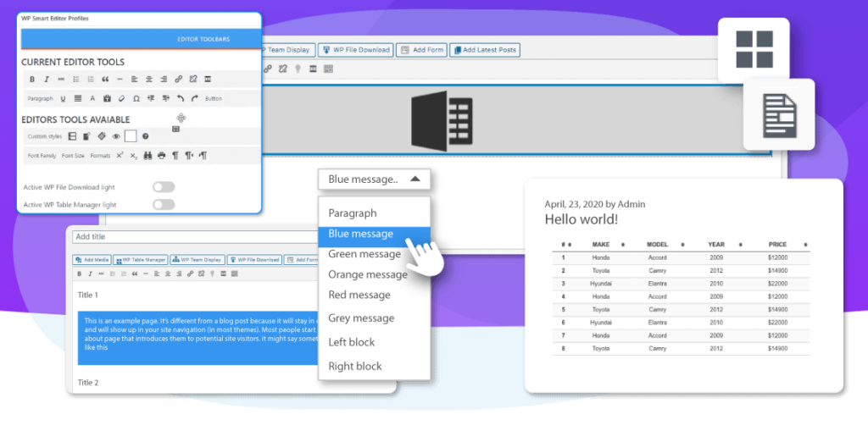The width and height of the screenshot is (868, 431).
Task: Enable Active WP File Download light toggle
Action: (164, 187)
